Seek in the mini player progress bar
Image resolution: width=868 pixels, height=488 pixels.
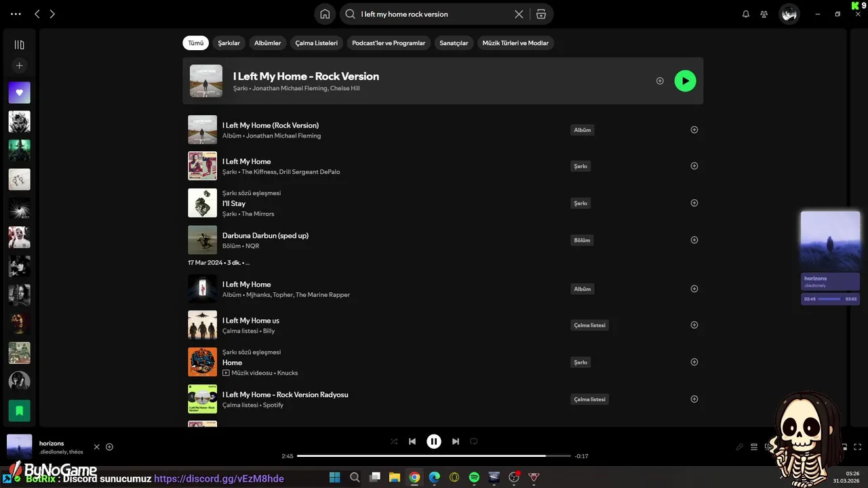(x=830, y=299)
